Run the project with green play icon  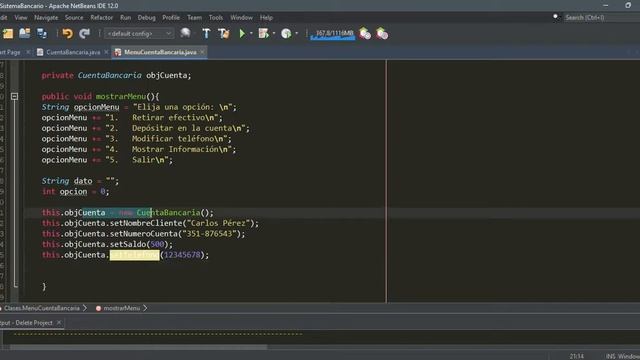[242, 33]
